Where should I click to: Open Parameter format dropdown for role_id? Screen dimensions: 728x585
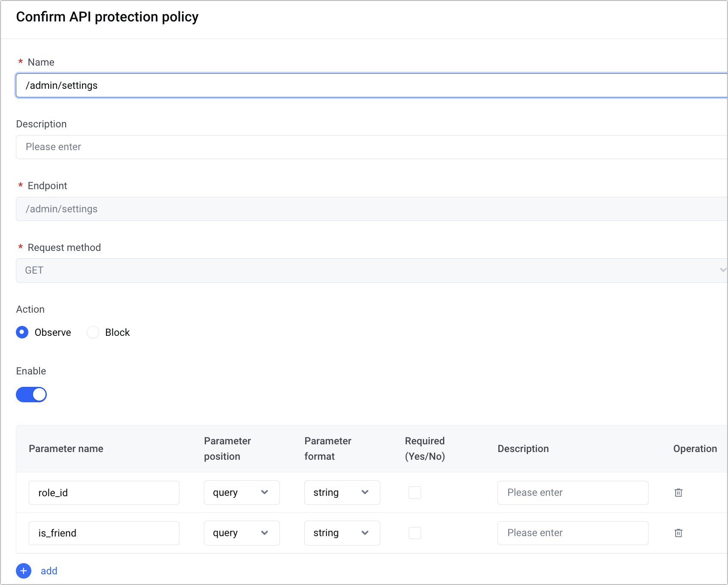pos(342,492)
